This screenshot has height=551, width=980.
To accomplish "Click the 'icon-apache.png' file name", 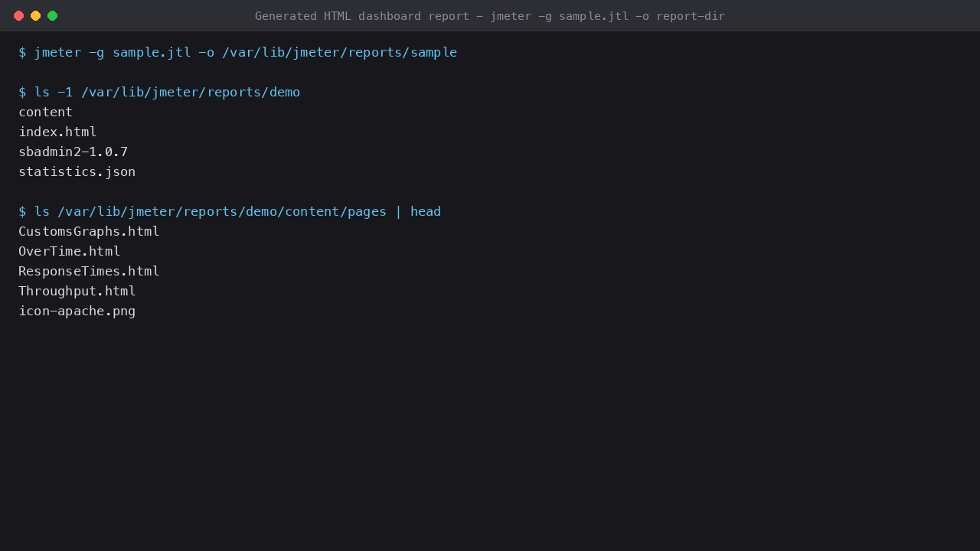I will 77,311.
